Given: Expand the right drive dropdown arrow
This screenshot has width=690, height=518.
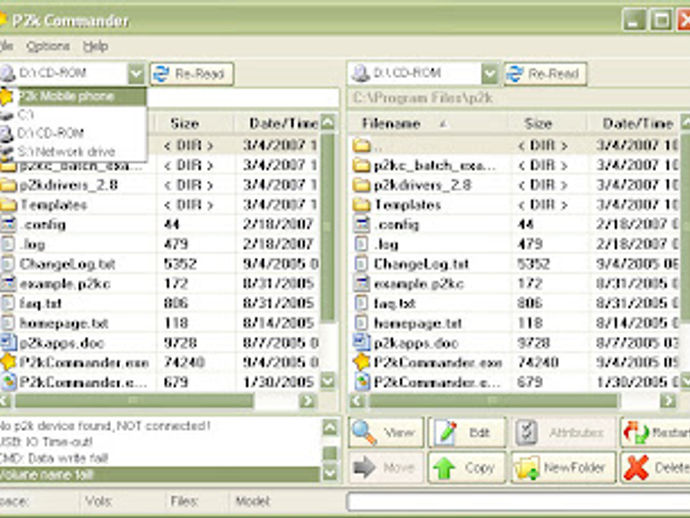Looking at the screenshot, I should (490, 73).
